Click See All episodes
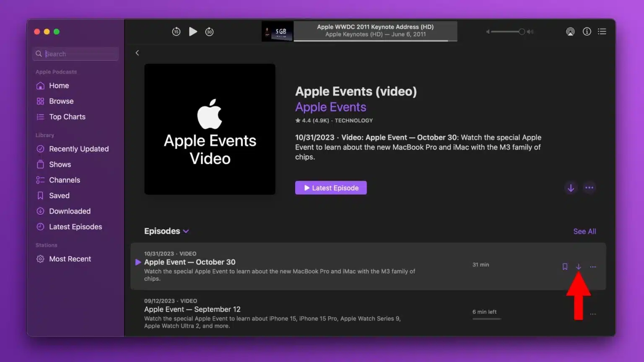 click(584, 231)
